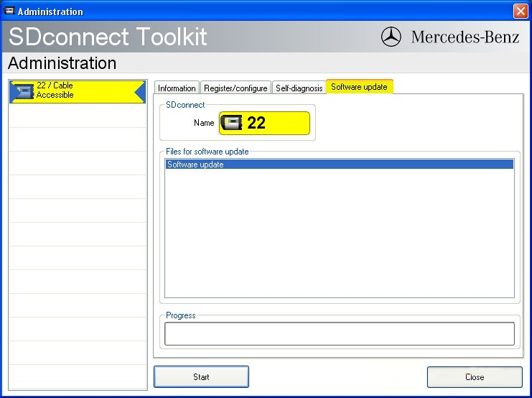The height and width of the screenshot is (398, 532).
Task: Switch to the Register/configure tab
Action: point(235,88)
